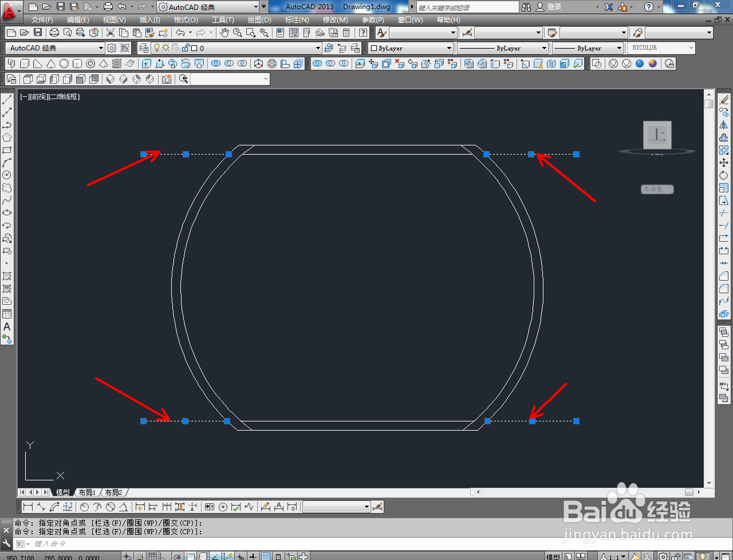Select the Line draw tool
Screen dimensions: 733x560
7,100
